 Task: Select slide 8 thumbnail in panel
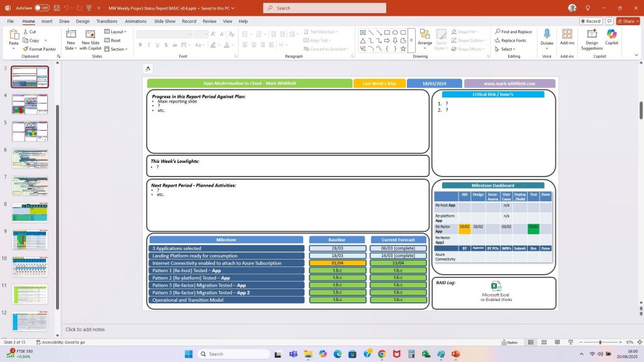point(30,212)
